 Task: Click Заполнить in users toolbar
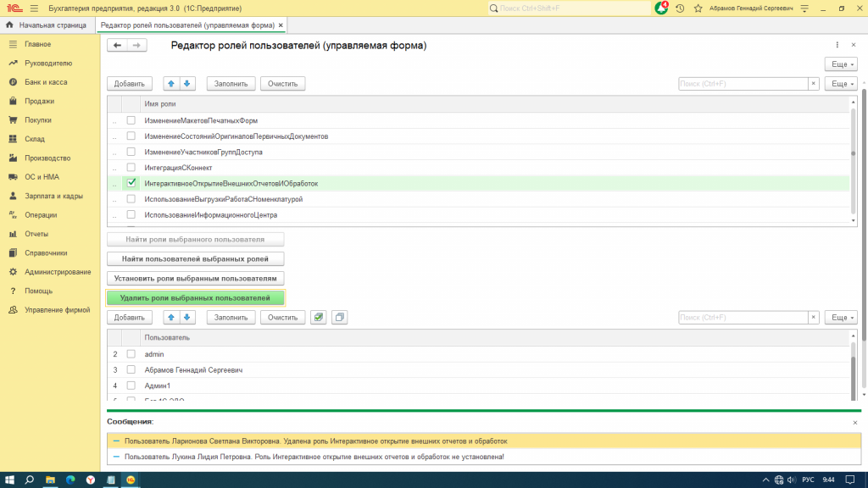click(231, 318)
